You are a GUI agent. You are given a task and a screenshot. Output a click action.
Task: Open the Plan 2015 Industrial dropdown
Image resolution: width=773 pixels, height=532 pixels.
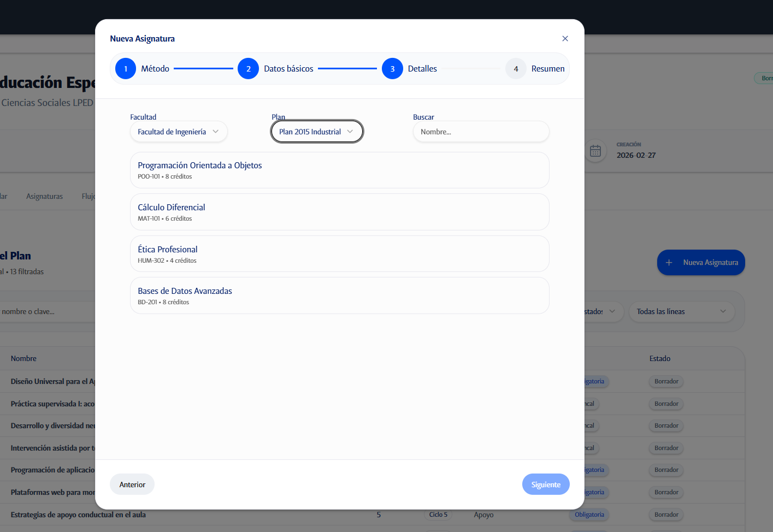point(317,132)
